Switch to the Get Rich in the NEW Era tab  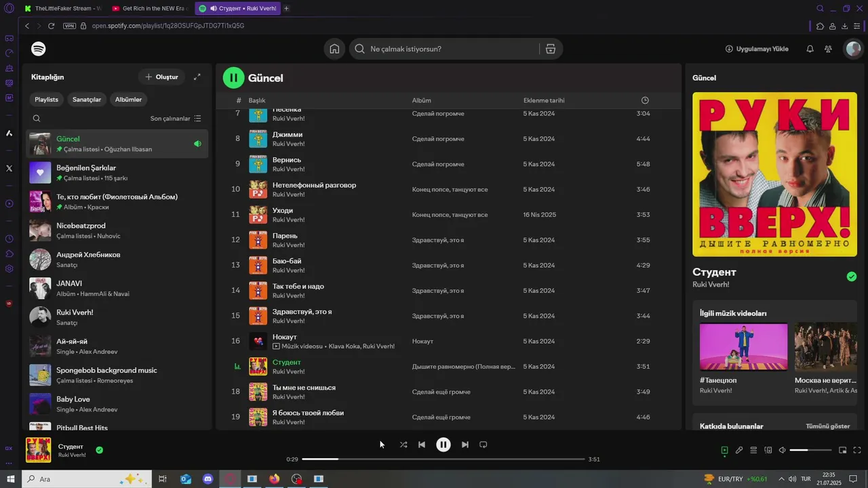[x=150, y=8]
